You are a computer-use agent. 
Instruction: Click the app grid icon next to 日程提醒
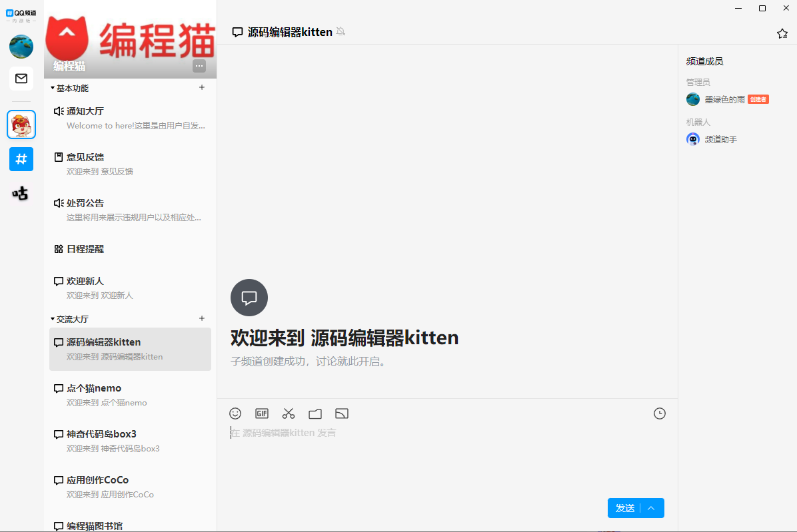pos(59,249)
